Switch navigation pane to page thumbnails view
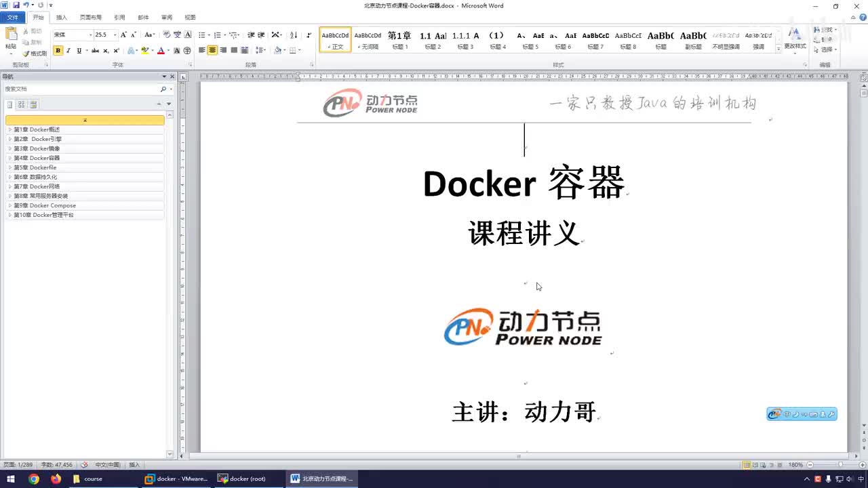This screenshot has height=488, width=868. coord(22,104)
